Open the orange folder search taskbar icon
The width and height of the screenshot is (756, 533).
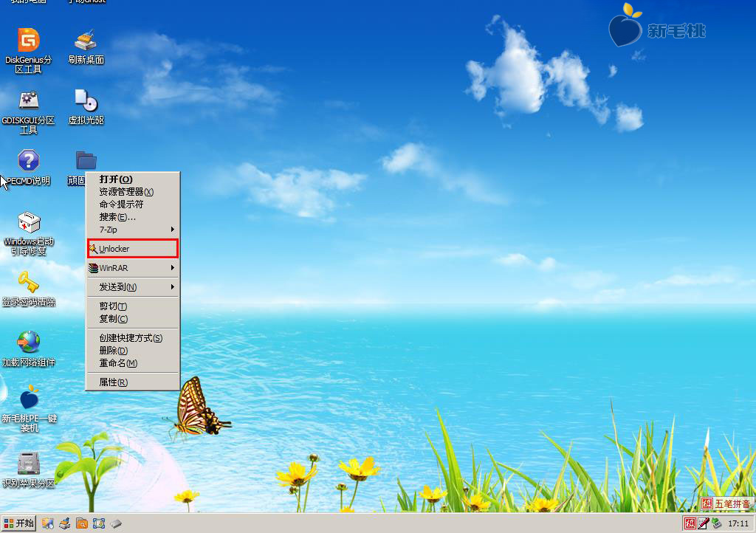[82, 523]
